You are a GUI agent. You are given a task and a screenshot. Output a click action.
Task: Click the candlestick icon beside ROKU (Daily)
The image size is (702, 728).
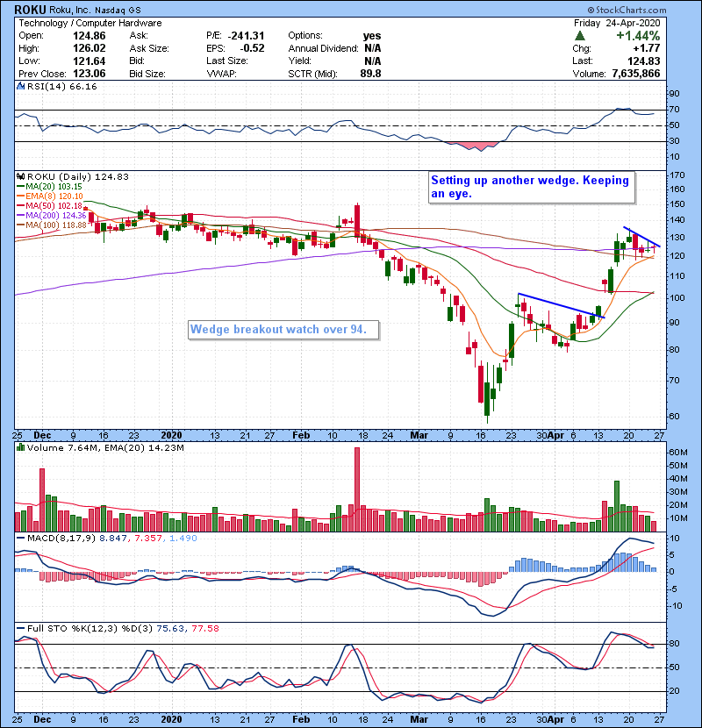(x=20, y=176)
